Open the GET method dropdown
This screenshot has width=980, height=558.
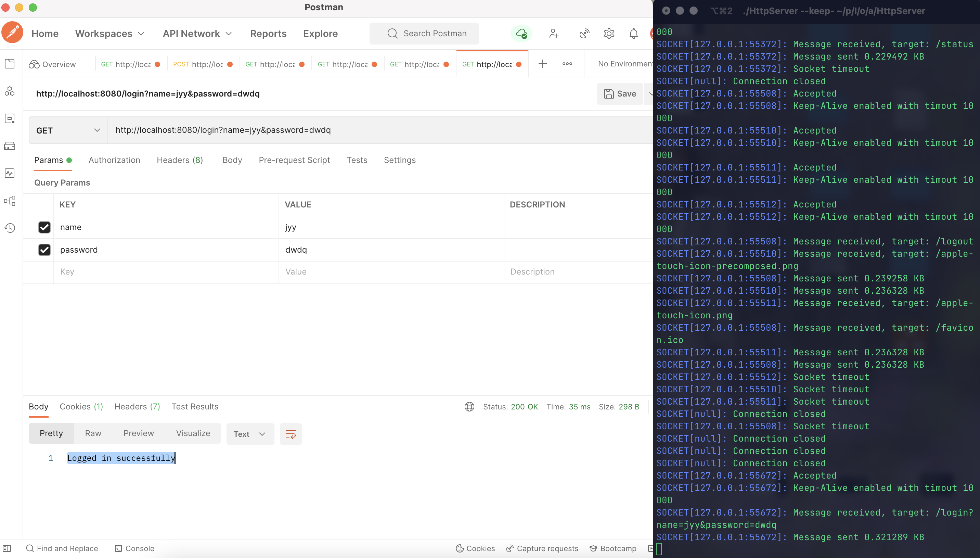[x=68, y=130]
